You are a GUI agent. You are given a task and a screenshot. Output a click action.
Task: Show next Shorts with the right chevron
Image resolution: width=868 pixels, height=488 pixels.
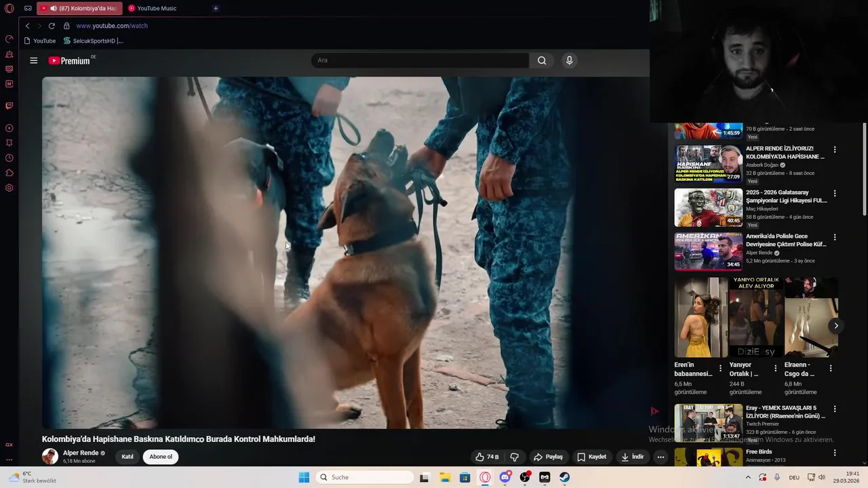(836, 325)
